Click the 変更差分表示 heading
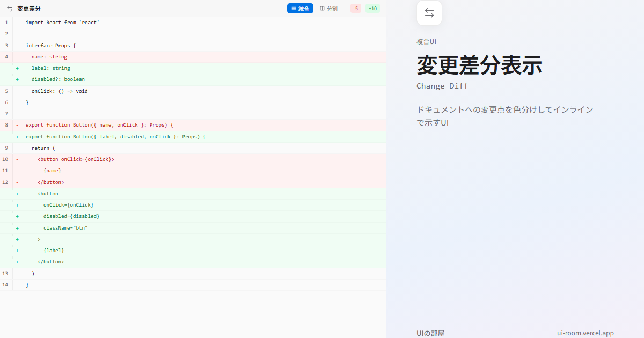644x338 pixels. click(x=479, y=65)
